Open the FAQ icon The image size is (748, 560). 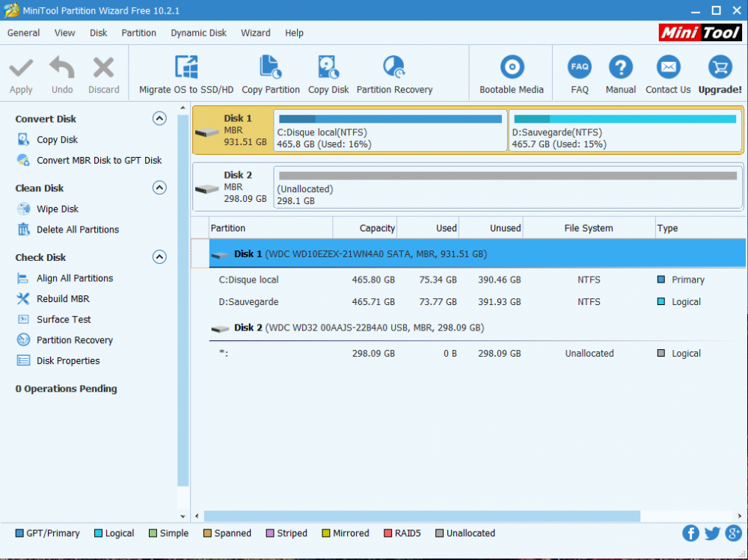[x=580, y=67]
